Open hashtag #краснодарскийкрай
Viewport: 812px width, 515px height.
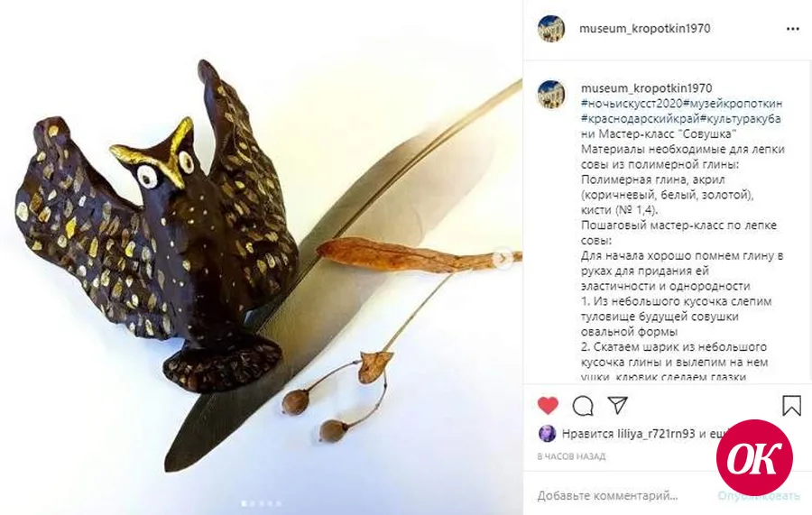(x=641, y=118)
